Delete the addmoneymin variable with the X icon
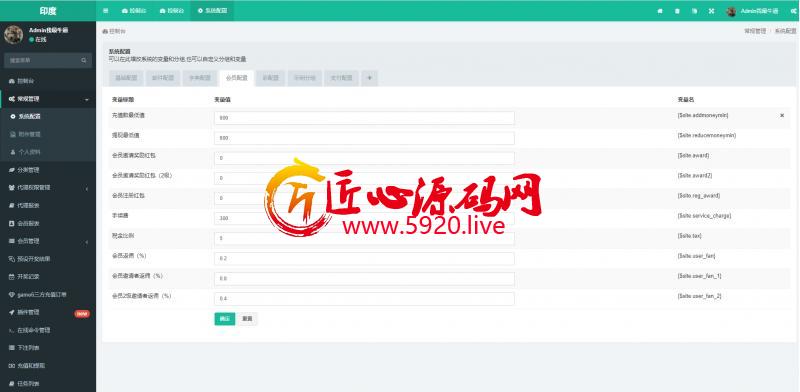 point(782,116)
